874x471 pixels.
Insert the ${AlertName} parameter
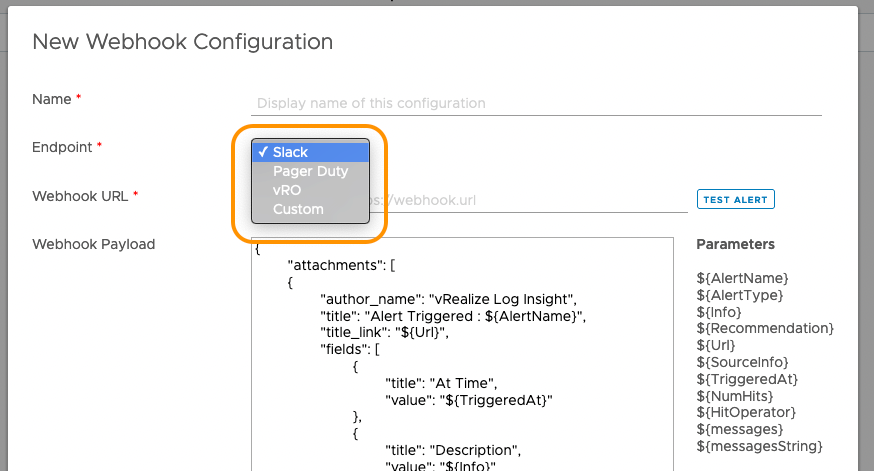click(742, 278)
